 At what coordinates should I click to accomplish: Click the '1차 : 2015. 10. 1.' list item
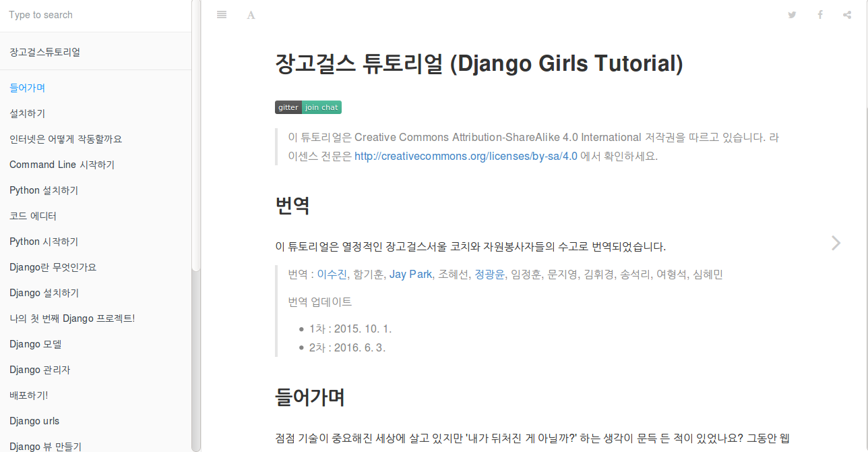350,329
